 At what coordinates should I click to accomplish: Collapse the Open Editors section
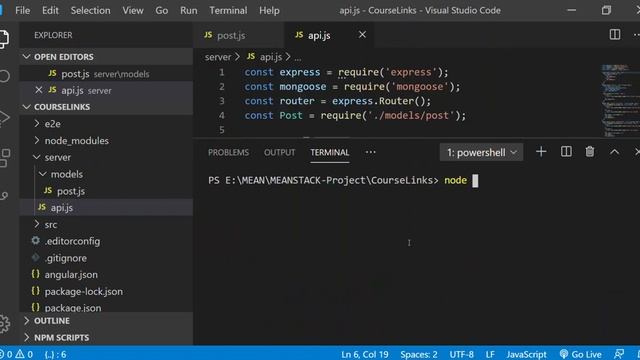click(64, 57)
